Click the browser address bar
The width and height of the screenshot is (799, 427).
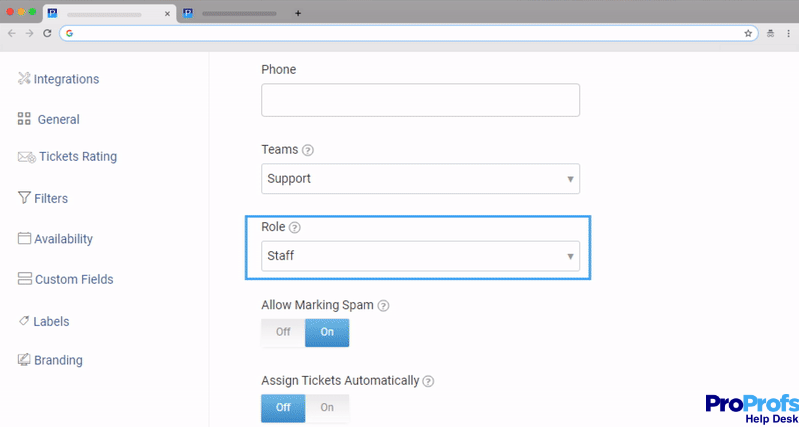409,33
